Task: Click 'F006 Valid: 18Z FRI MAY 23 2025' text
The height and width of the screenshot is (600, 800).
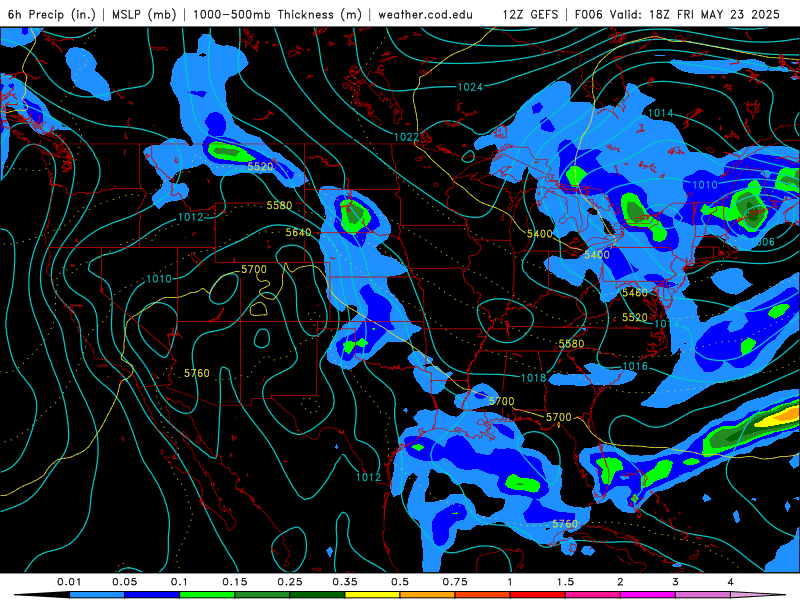Action: (x=677, y=14)
